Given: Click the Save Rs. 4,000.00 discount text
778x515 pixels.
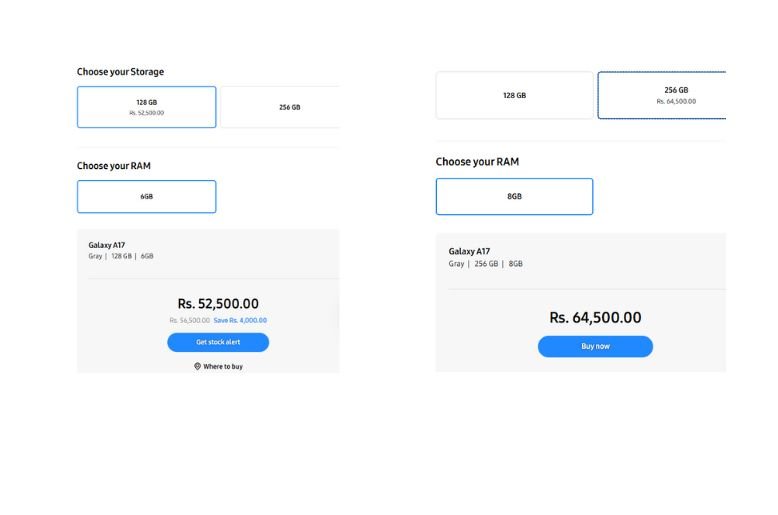Looking at the screenshot, I should (240, 320).
